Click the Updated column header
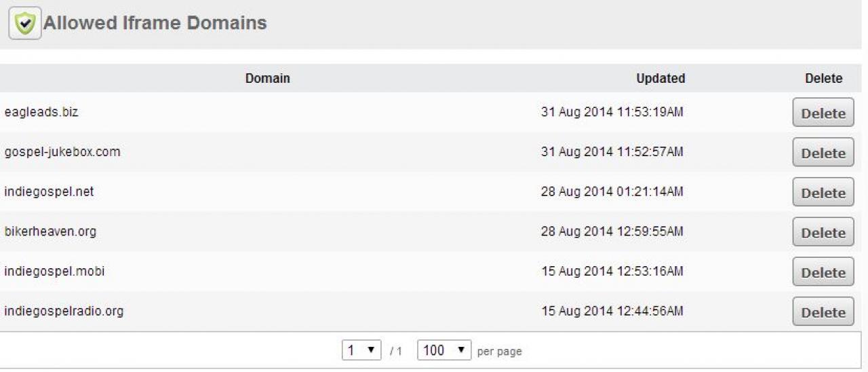 tap(660, 79)
